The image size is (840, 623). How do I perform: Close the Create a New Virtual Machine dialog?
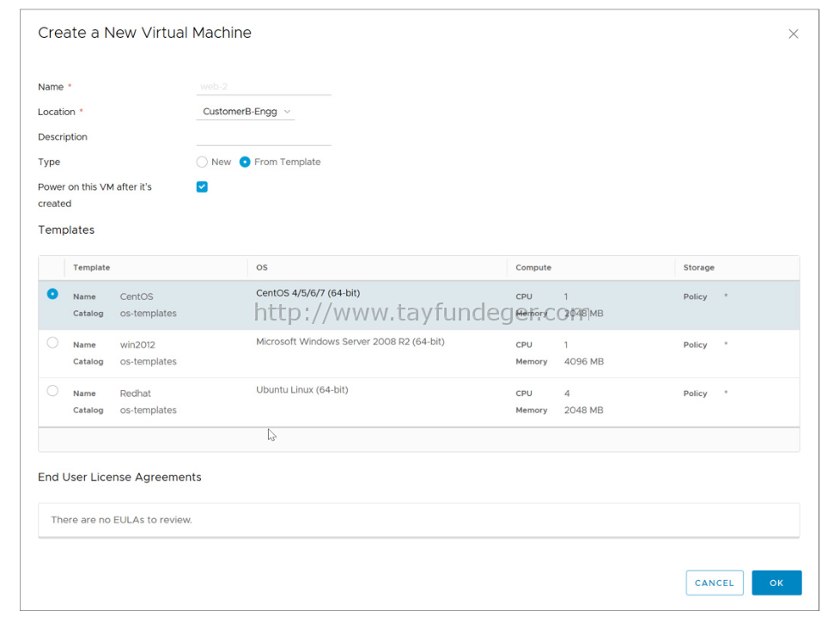(x=793, y=34)
